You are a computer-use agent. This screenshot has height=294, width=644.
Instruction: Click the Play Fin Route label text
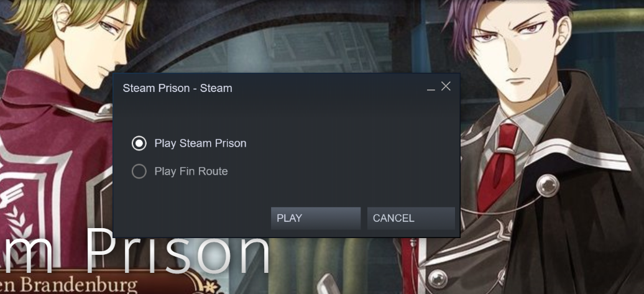(x=191, y=171)
